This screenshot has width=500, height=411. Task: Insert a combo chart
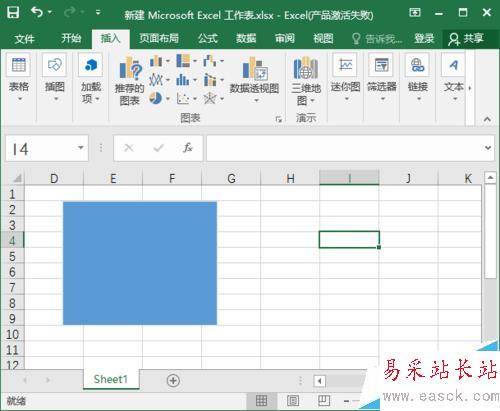[x=213, y=80]
